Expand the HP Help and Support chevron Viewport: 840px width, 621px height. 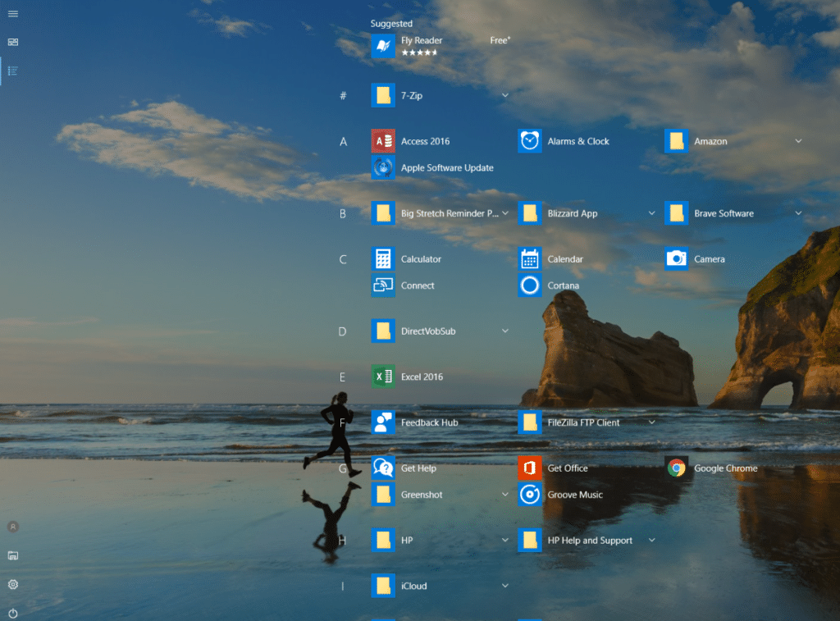pos(651,540)
